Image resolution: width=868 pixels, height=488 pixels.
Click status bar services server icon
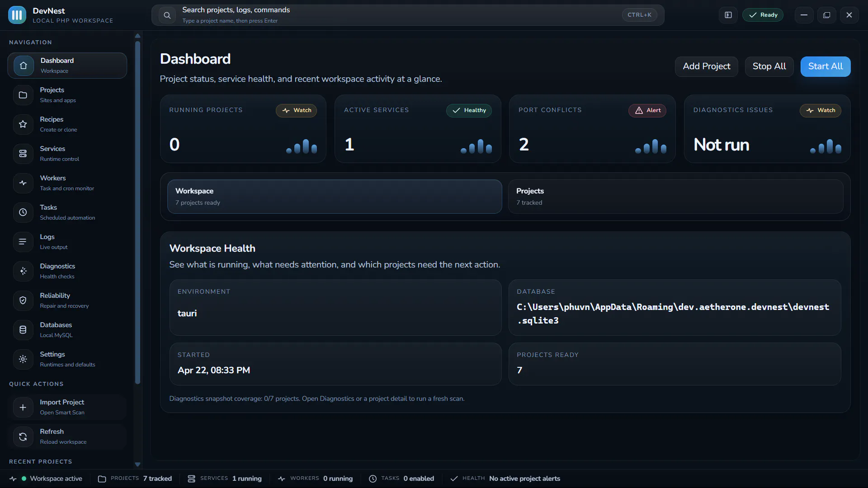[191, 479]
